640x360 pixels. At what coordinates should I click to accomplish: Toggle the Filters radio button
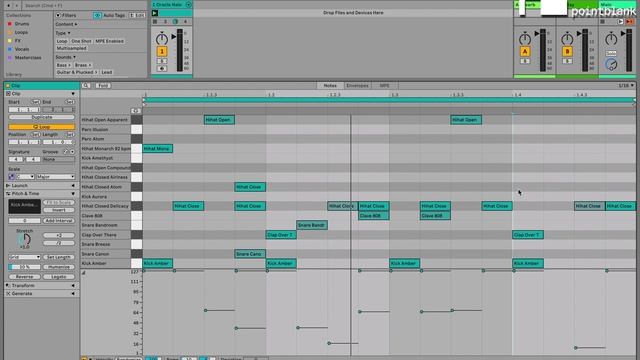[x=58, y=15]
